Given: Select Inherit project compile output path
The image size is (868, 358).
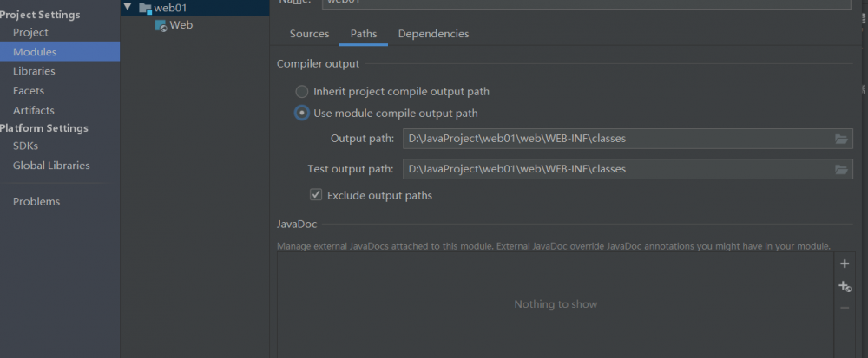Looking at the screenshot, I should pyautogui.click(x=302, y=91).
